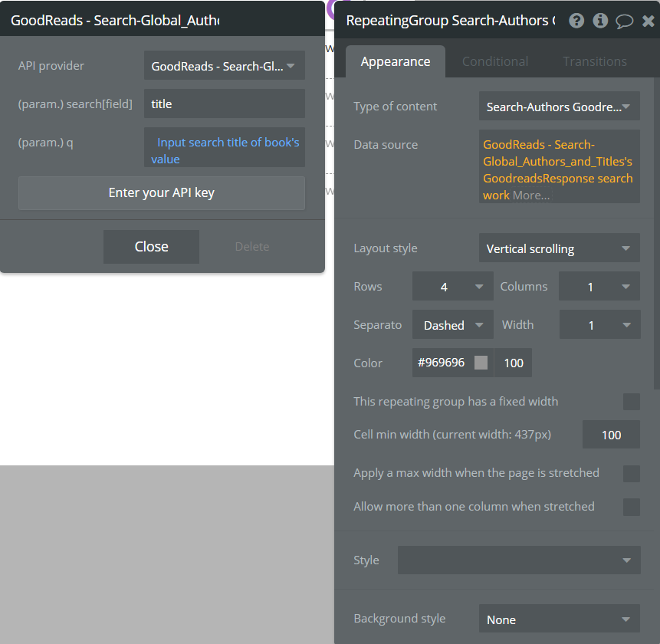This screenshot has height=644, width=660.
Task: Click the gray separator color swatch
Action: [x=481, y=363]
